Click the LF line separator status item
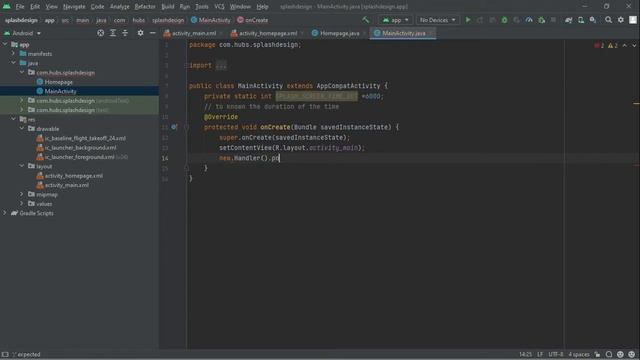 [x=540, y=354]
